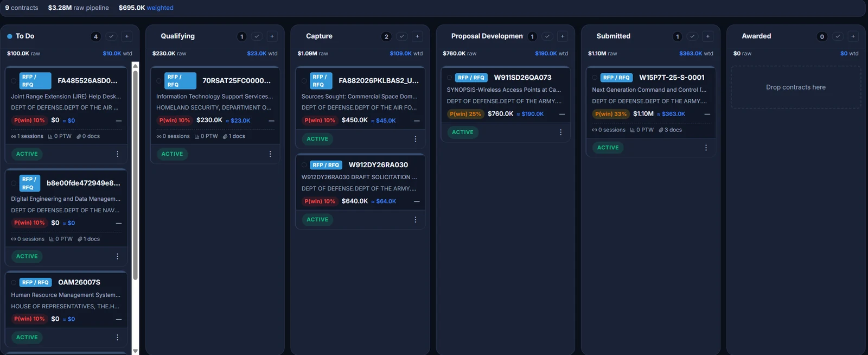Click P(win) 33% badge on W15P7T-25-S-0001
Viewport: 868px width, 355px height.
pos(611,114)
